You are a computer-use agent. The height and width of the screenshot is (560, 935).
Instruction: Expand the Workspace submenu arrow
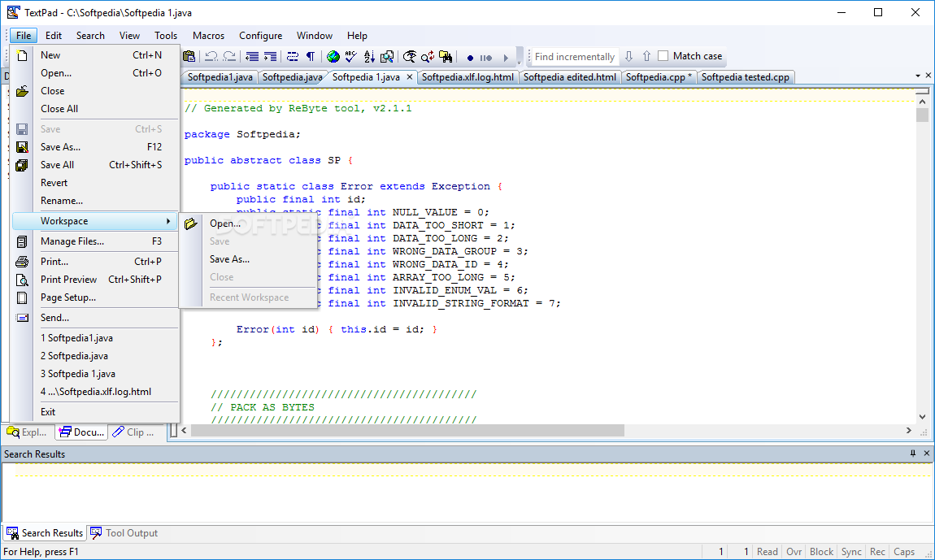[x=168, y=221]
